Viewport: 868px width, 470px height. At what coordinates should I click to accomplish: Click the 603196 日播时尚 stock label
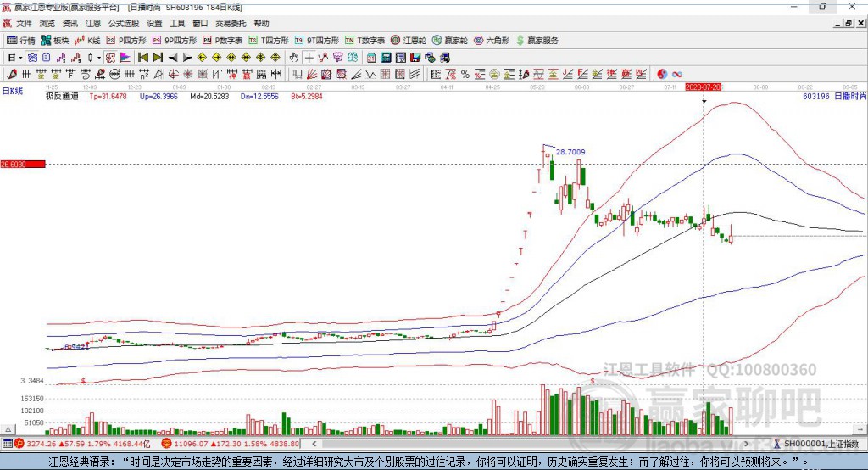834,96
